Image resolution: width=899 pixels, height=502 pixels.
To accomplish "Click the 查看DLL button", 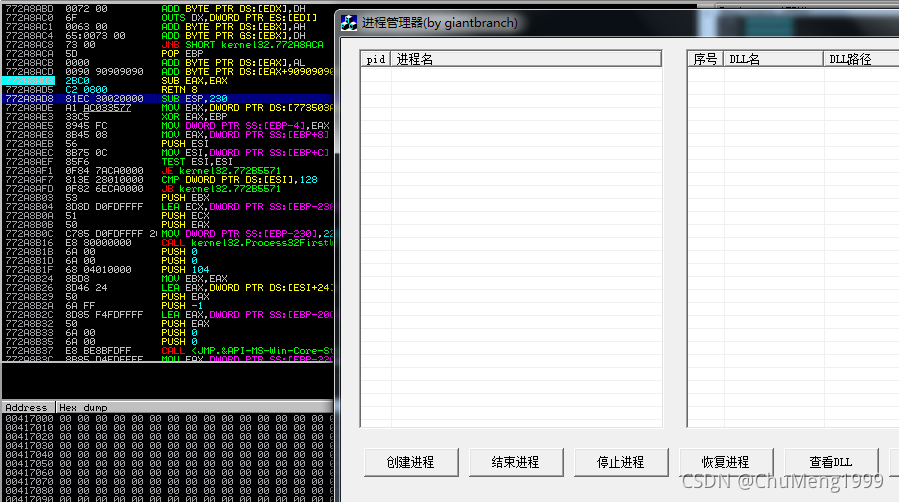I will (831, 462).
